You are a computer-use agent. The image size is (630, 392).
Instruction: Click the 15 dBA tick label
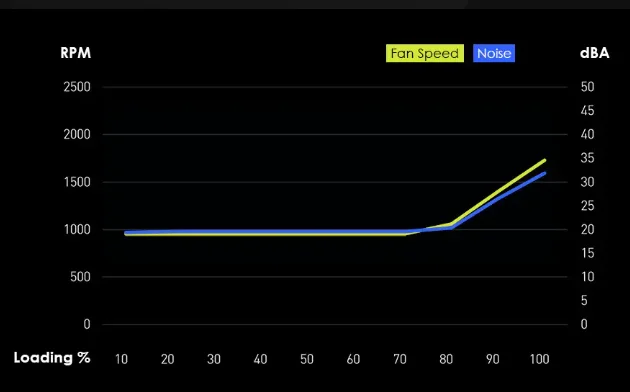click(x=587, y=253)
